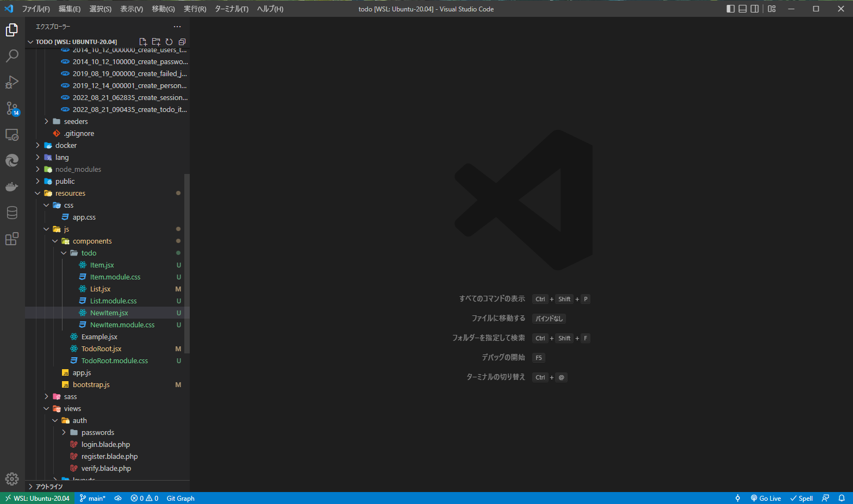Open the 実行(R) menu

click(195, 9)
